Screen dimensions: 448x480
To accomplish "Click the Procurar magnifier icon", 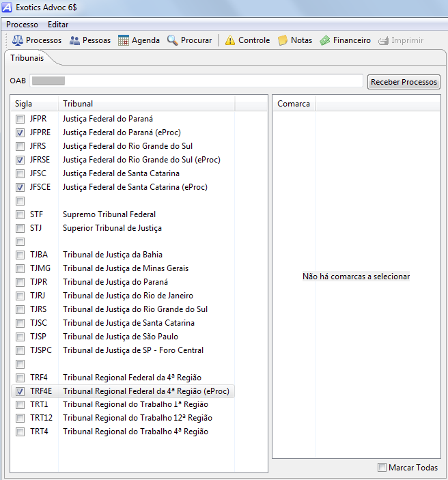I will 173,40.
